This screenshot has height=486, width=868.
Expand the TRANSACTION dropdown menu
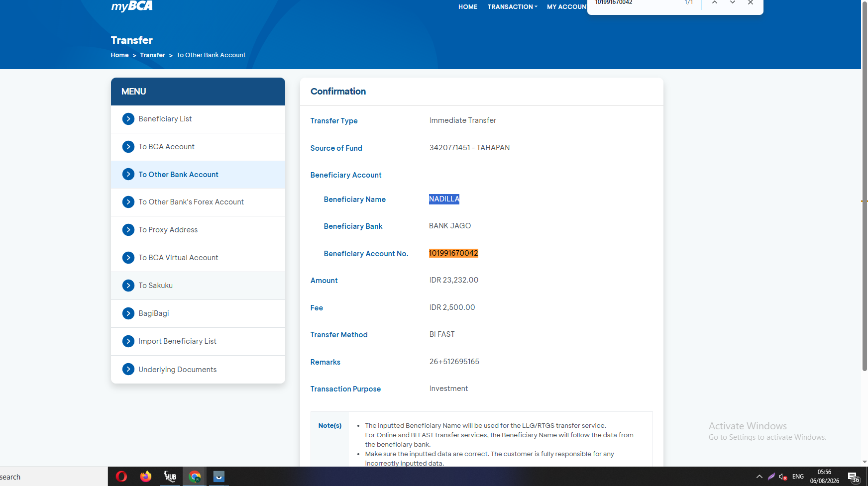(513, 7)
